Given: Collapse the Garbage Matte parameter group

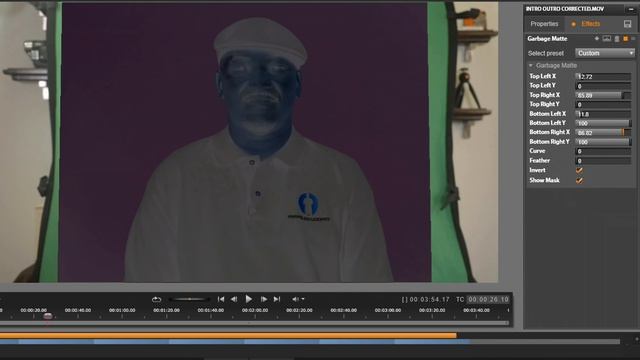Looking at the screenshot, I should click(x=531, y=65).
